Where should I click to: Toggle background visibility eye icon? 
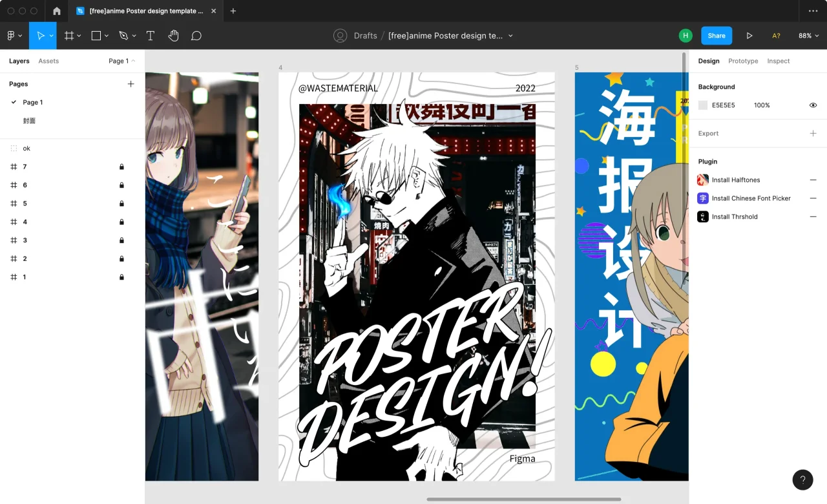click(x=813, y=105)
